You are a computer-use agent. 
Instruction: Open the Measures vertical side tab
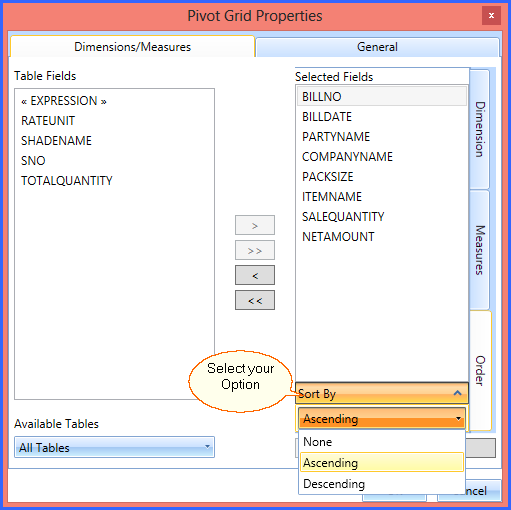coord(480,250)
